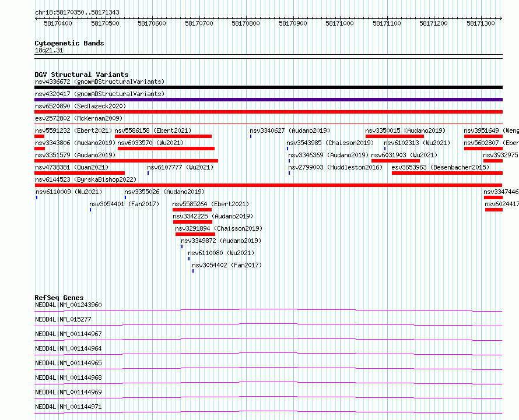This screenshot has width=519, height=420.
Task: Select esv3653963 Besenbacher2015 label
Action: (x=440, y=167)
